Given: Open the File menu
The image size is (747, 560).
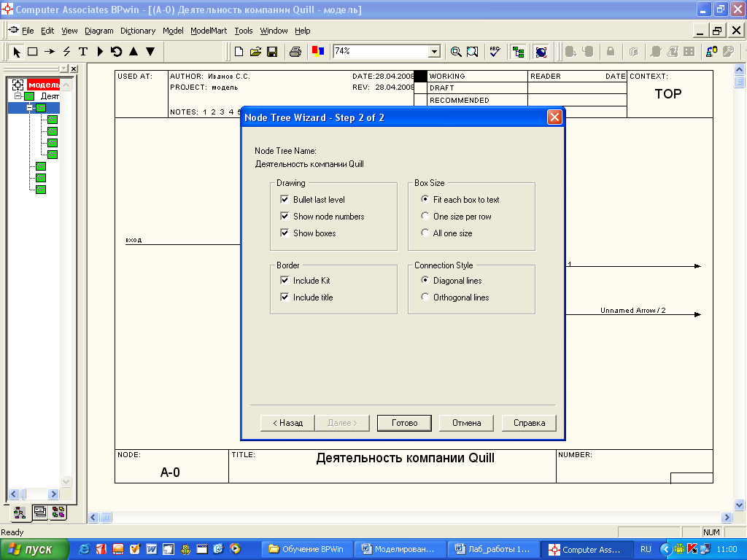Looking at the screenshot, I should click(x=28, y=31).
